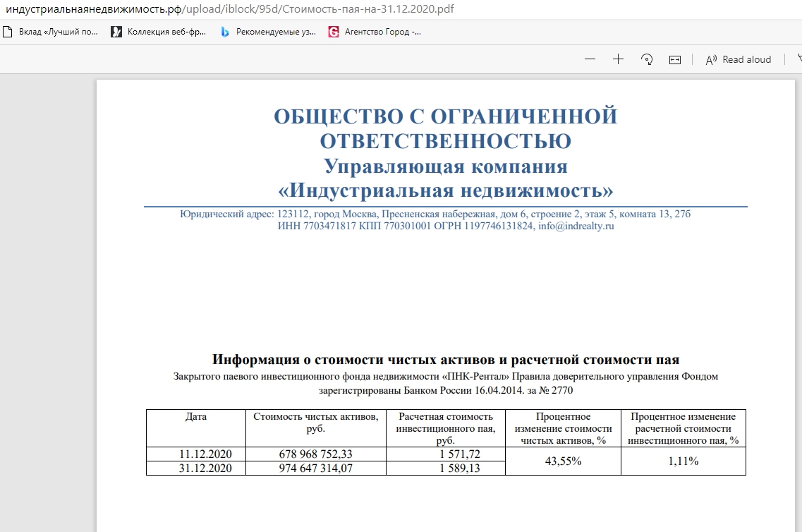The height and width of the screenshot is (532, 802).
Task: Toggle fit to page width
Action: pos(675,59)
